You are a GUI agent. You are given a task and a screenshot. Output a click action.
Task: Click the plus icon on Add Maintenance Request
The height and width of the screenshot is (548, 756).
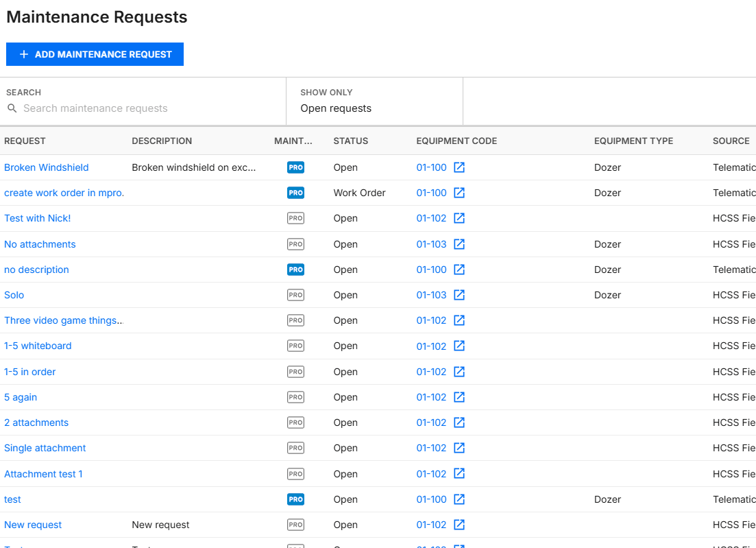(x=23, y=54)
